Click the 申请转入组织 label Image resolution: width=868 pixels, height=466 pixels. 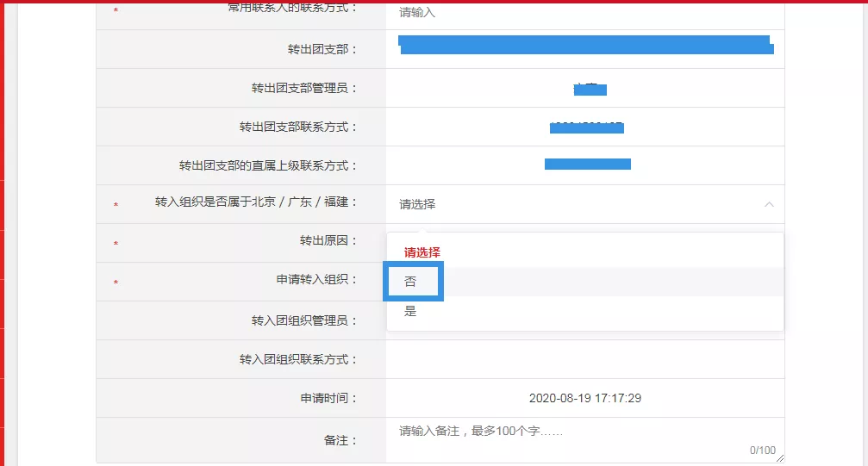click(310, 280)
